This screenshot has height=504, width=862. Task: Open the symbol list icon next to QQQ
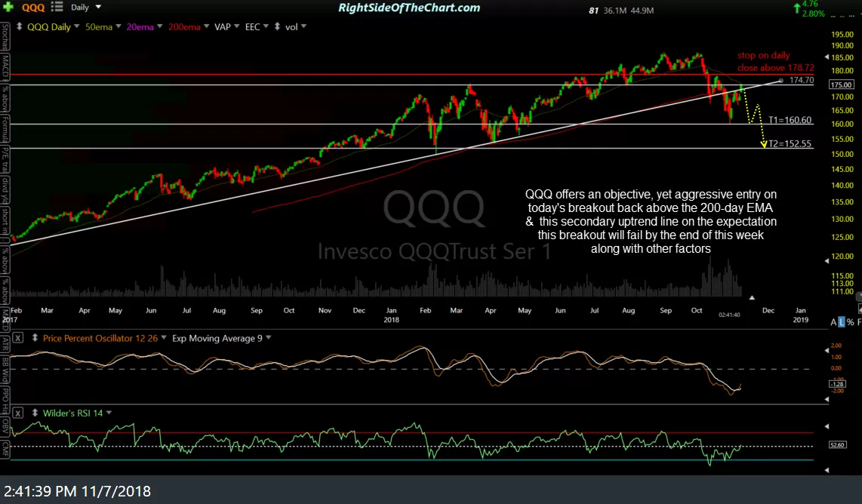pos(57,7)
